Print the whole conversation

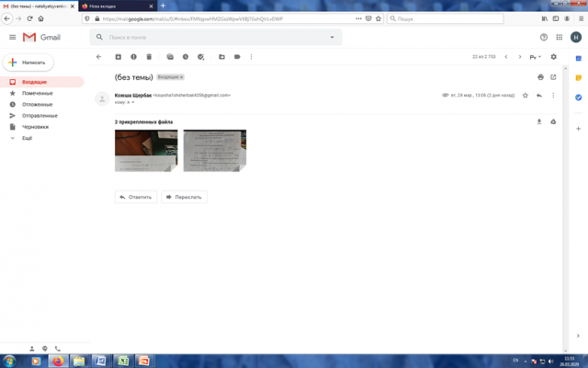(540, 77)
